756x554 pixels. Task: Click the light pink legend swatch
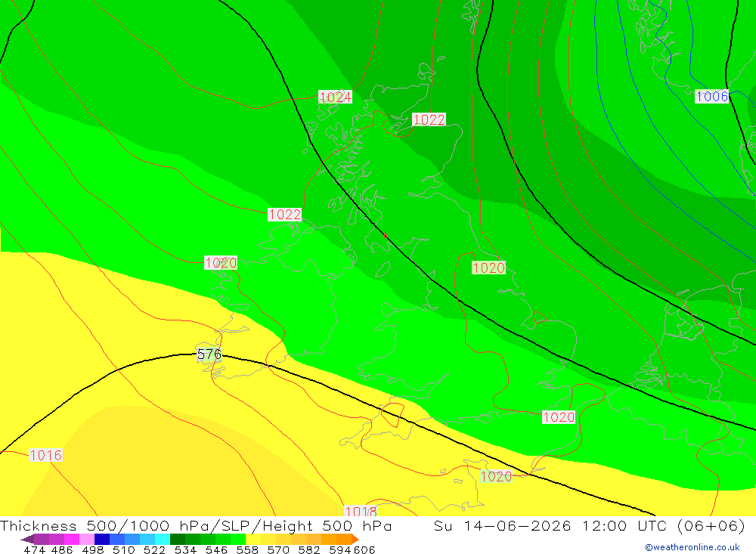click(87, 539)
